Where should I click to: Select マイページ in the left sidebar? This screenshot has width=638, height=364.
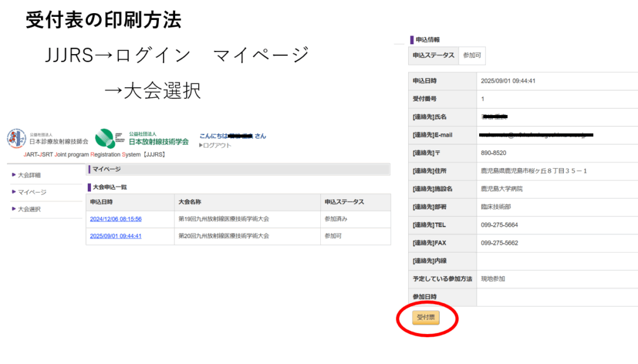coord(32,192)
